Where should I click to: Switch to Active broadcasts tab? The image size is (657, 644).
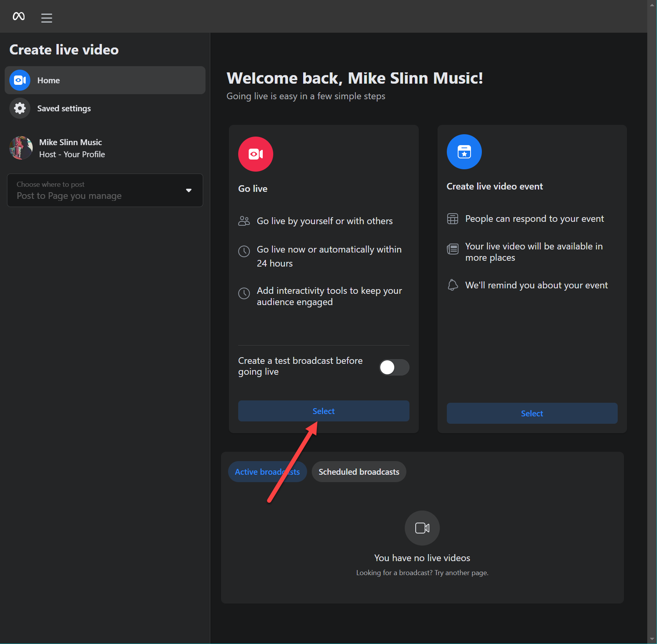coord(267,472)
